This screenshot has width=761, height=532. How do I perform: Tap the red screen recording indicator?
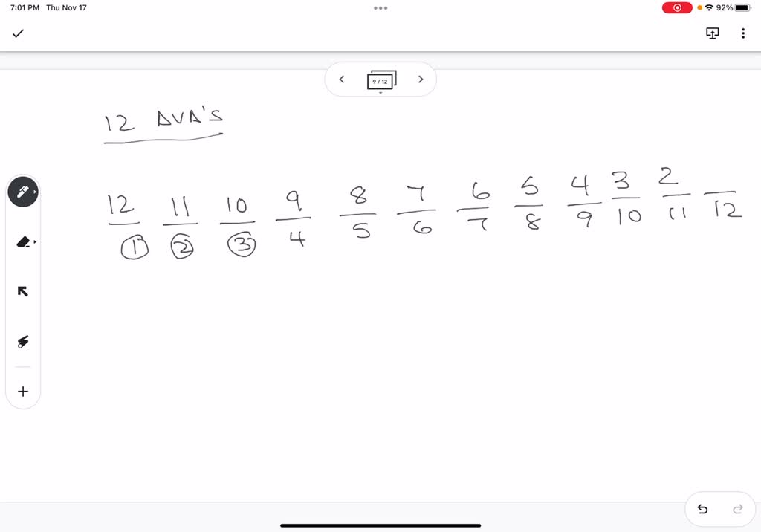pyautogui.click(x=676, y=7)
